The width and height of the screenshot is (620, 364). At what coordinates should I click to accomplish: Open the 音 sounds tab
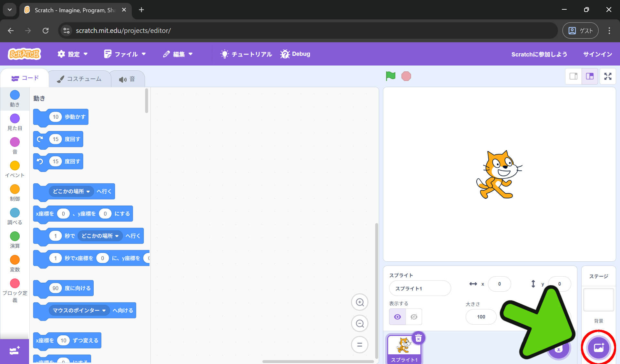pyautogui.click(x=127, y=79)
